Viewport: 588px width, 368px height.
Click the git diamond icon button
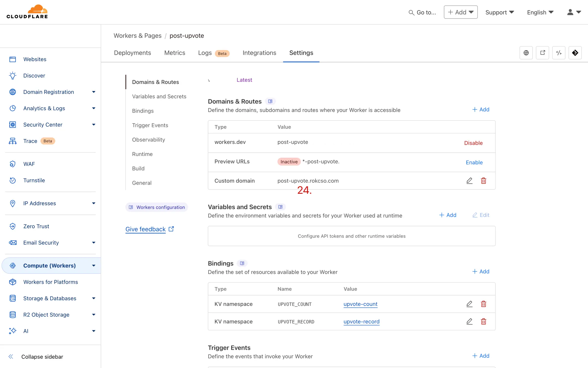click(x=575, y=53)
